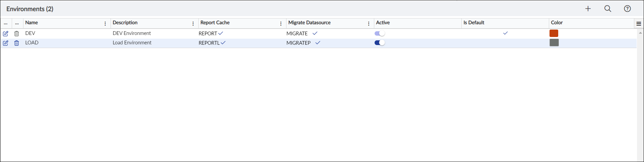Select the DEV name cell
The width and height of the screenshot is (644, 162).
(x=30, y=33)
